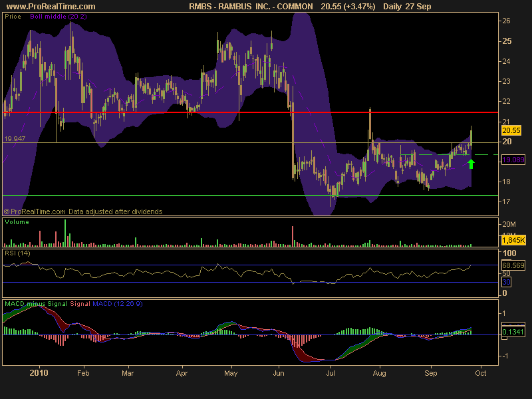Click the 17 price axis label
The height and width of the screenshot is (399, 532).
pos(506,201)
